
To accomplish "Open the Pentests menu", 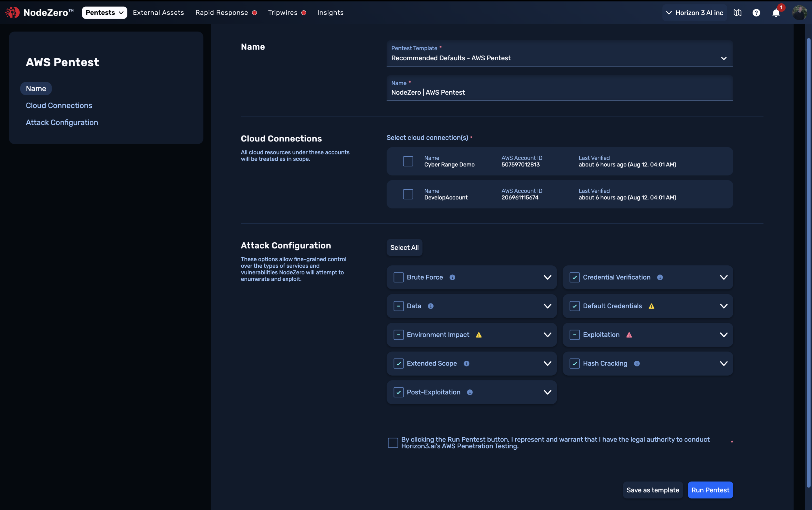I will click(x=105, y=12).
